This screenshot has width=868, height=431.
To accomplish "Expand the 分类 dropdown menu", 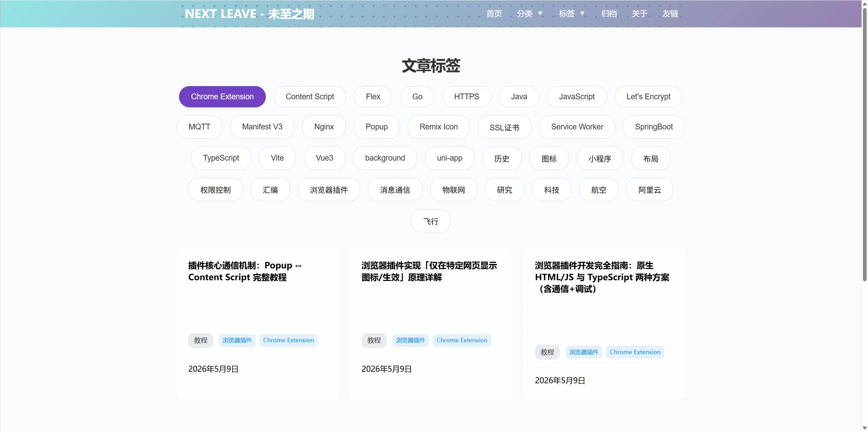I will point(530,14).
